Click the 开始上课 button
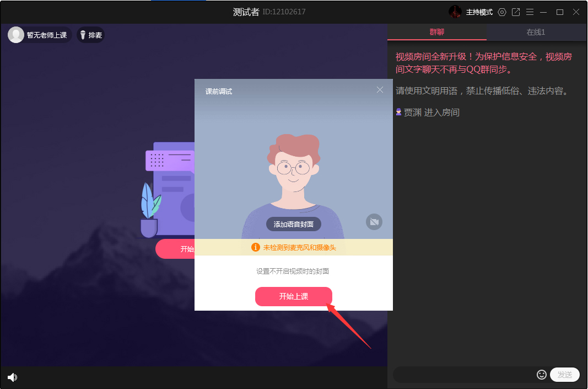 293,296
